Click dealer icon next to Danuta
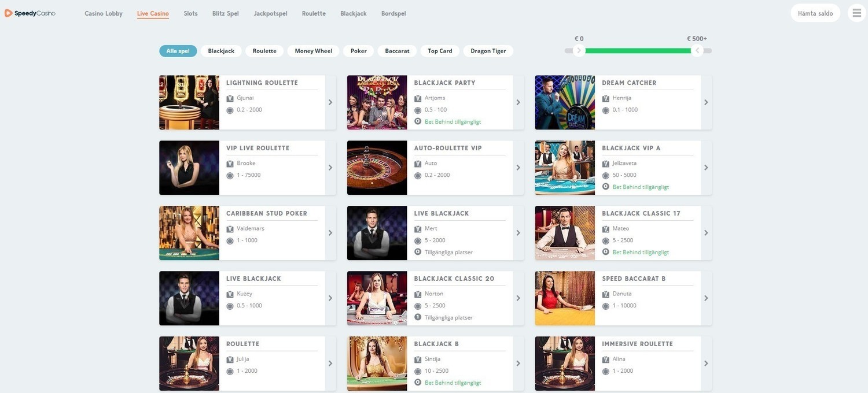 click(x=606, y=294)
